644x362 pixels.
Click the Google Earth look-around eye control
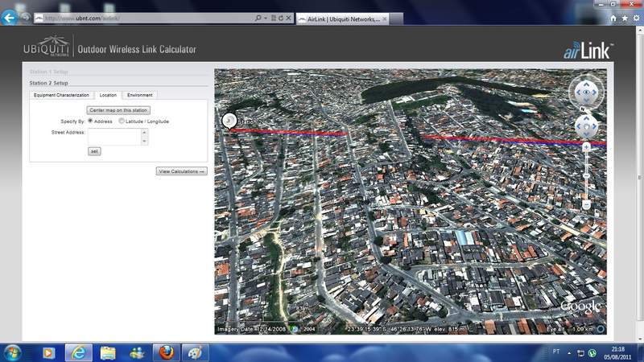pyautogui.click(x=586, y=92)
